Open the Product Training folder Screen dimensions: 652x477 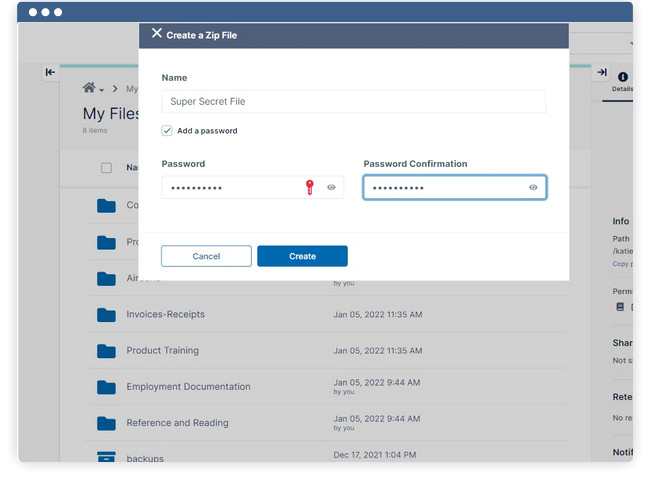click(x=163, y=351)
